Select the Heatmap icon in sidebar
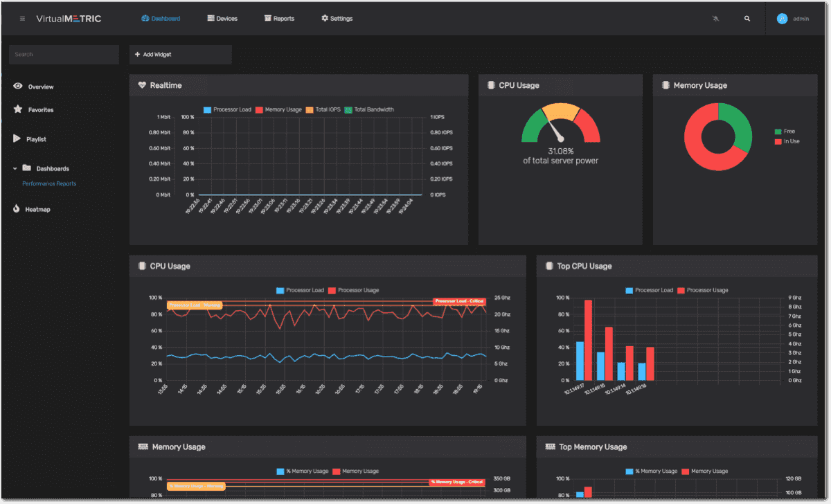831x504 pixels. point(17,208)
